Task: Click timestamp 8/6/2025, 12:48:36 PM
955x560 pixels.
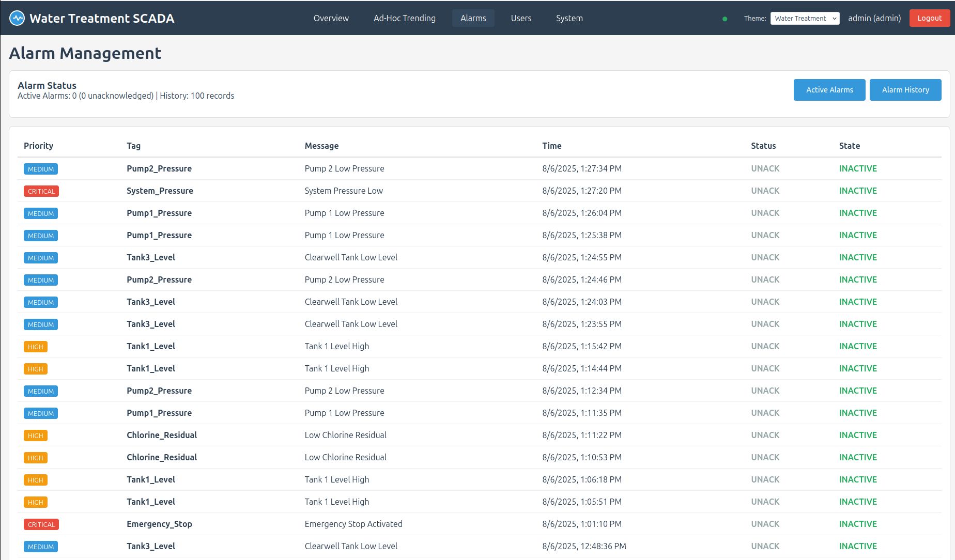Action: [584, 546]
